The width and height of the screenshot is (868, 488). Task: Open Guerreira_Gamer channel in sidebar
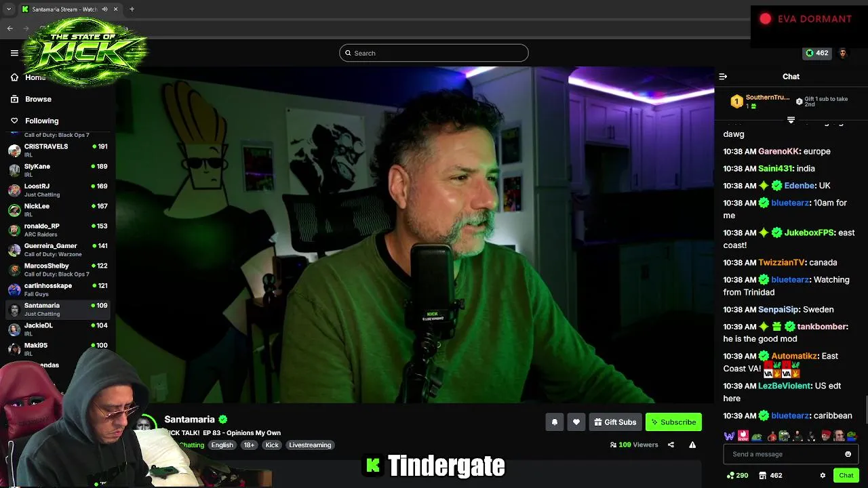[x=58, y=249]
